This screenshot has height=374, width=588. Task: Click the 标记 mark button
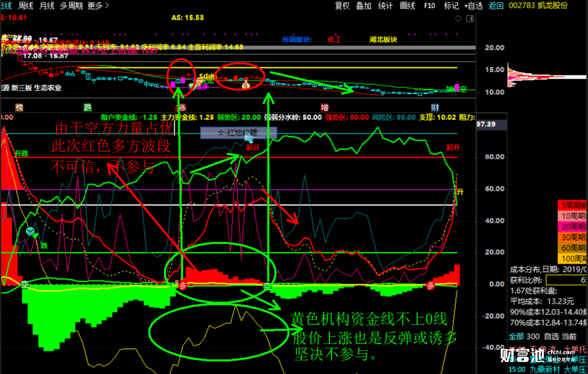pos(451,6)
